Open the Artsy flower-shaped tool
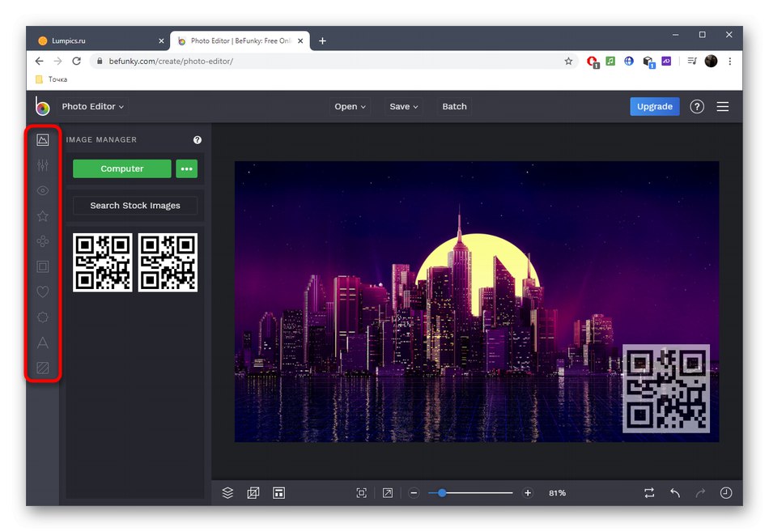Viewport: 769px width, 532px height. pyautogui.click(x=43, y=241)
